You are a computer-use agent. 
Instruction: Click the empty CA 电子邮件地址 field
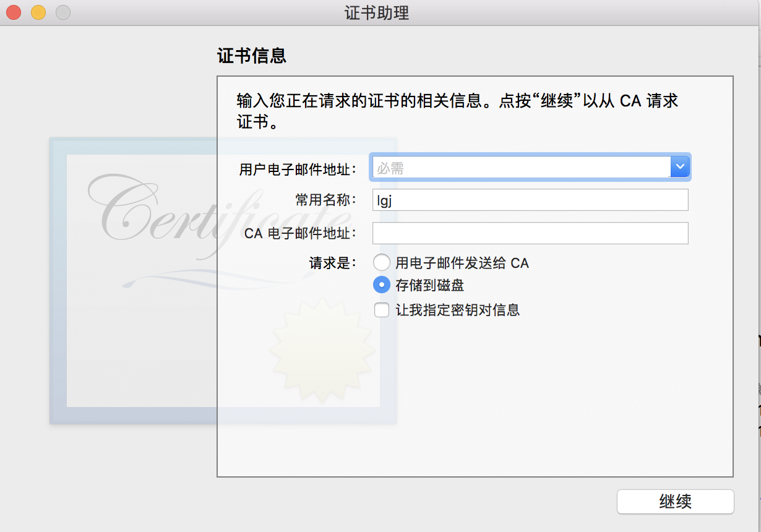530,233
